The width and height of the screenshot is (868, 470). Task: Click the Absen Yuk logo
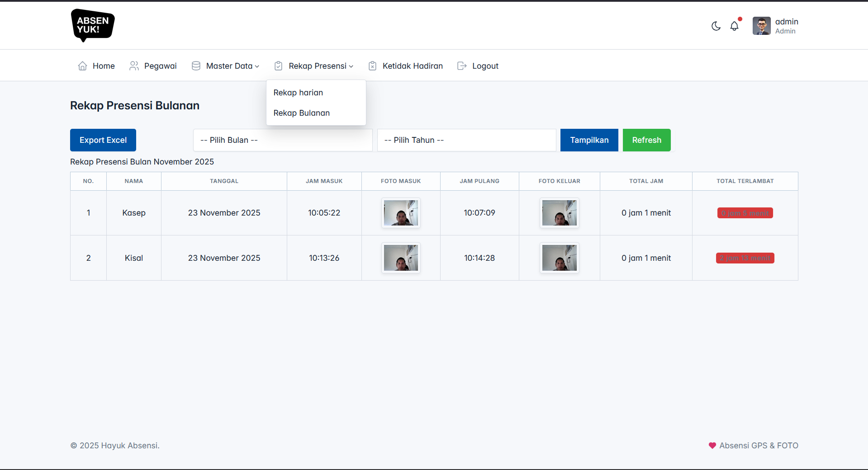tap(93, 25)
